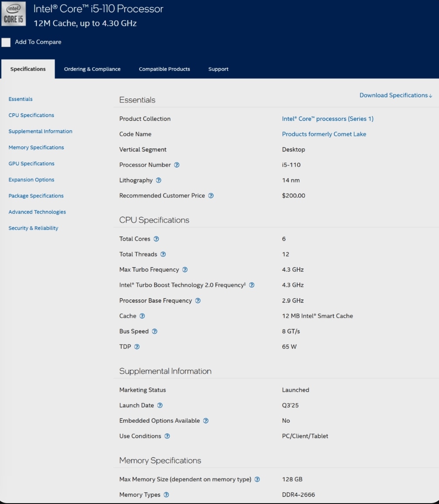Tick the Add To Compare checkbox
439x504 pixels.
[x=6, y=42]
